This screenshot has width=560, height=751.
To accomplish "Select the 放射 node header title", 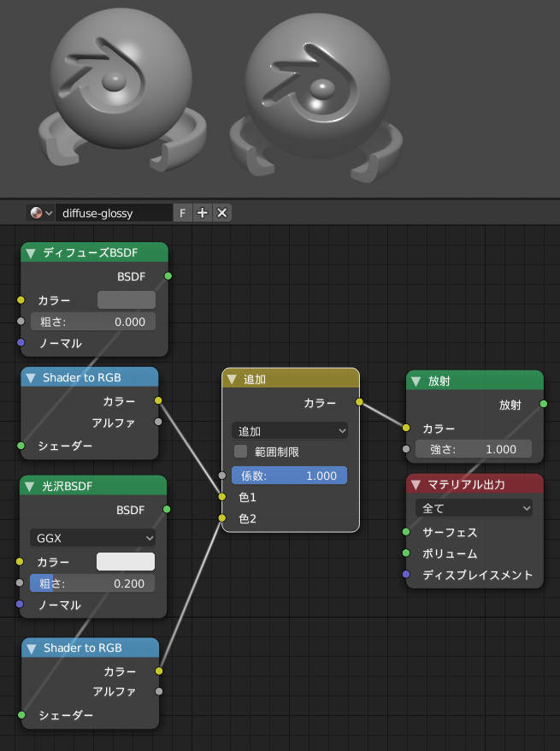I will tap(439, 381).
